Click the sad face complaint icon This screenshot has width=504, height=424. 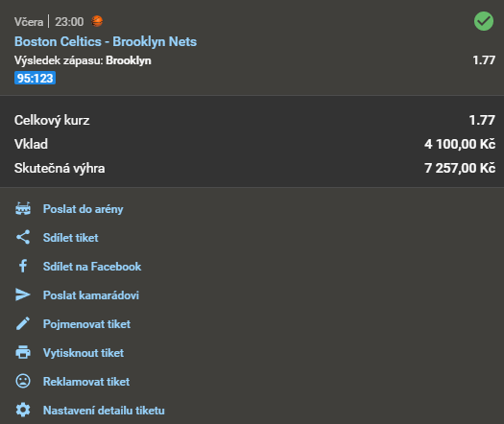[x=23, y=381]
